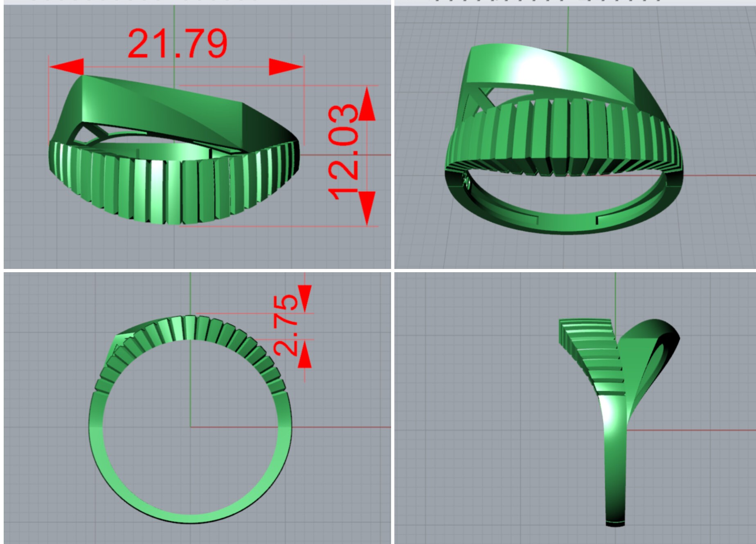Click the lower arrowhead of the 12.03 dimension
This screenshot has height=544, width=756.
coord(367,208)
